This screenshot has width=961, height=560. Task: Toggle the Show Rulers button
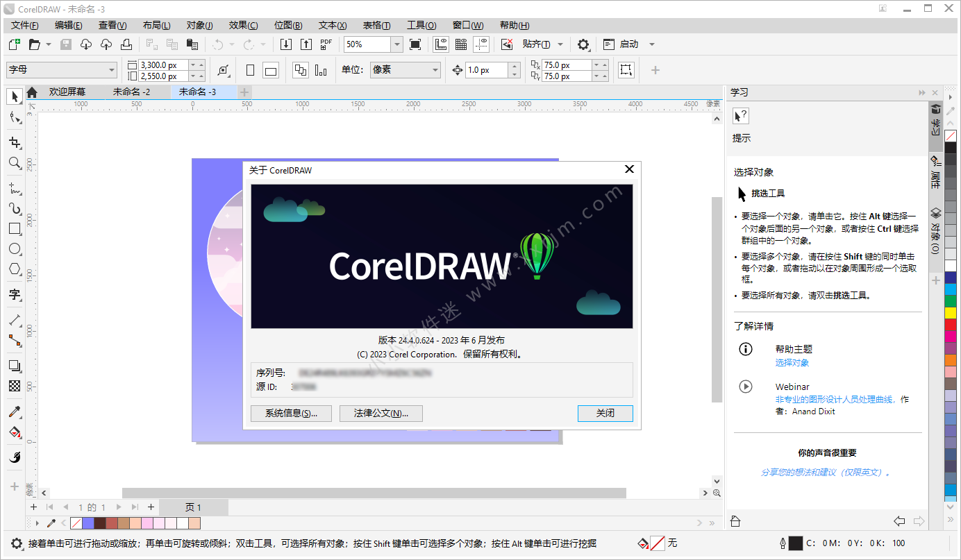pos(440,44)
